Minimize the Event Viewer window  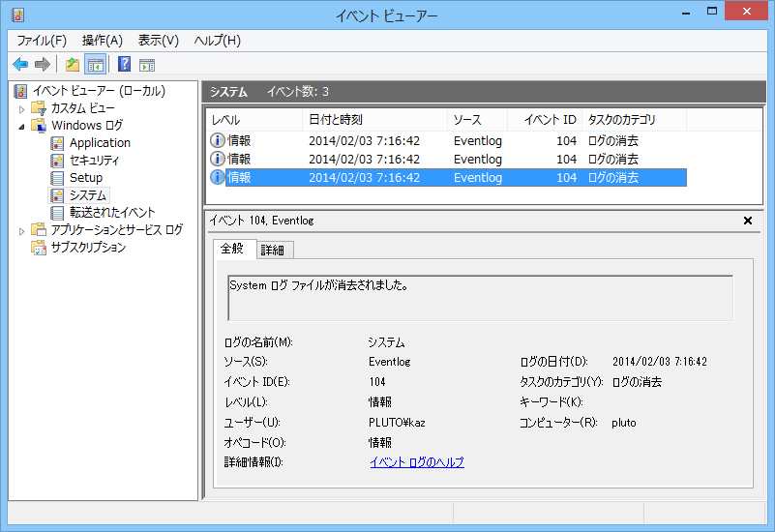(686, 12)
